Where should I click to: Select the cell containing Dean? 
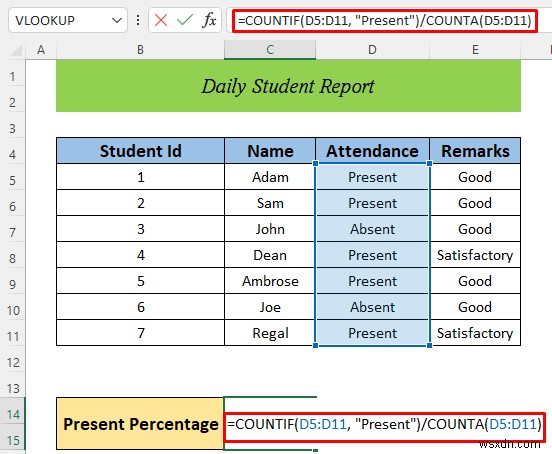270,255
